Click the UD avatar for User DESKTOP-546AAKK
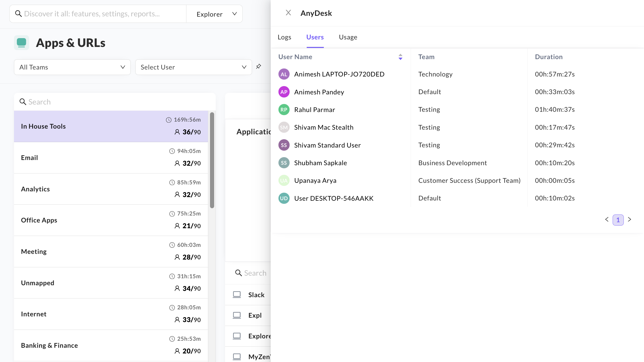This screenshot has height=362, width=644. [x=284, y=198]
